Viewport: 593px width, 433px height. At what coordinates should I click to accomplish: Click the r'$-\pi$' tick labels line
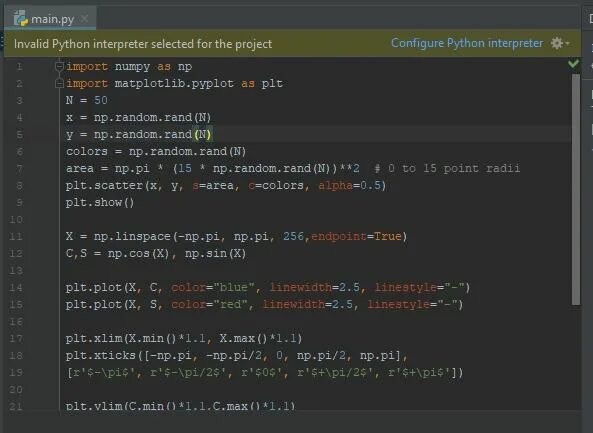tap(264, 373)
